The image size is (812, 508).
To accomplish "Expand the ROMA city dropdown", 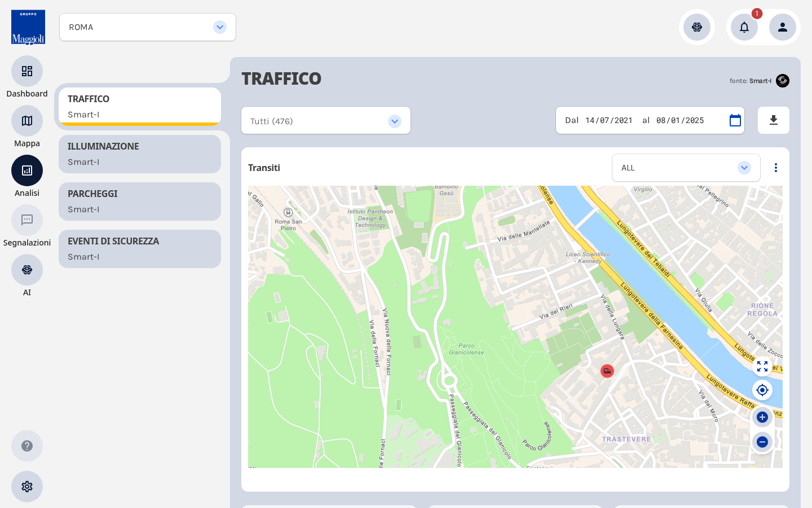I will click(148, 27).
